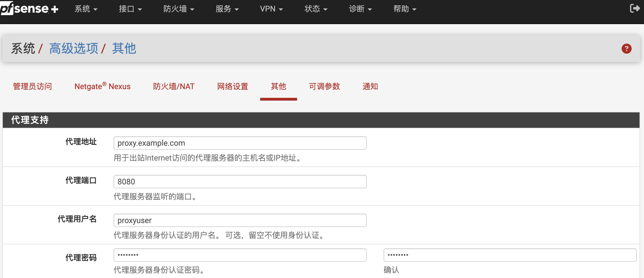
Task: Open the 通知 tab
Action: tap(370, 86)
